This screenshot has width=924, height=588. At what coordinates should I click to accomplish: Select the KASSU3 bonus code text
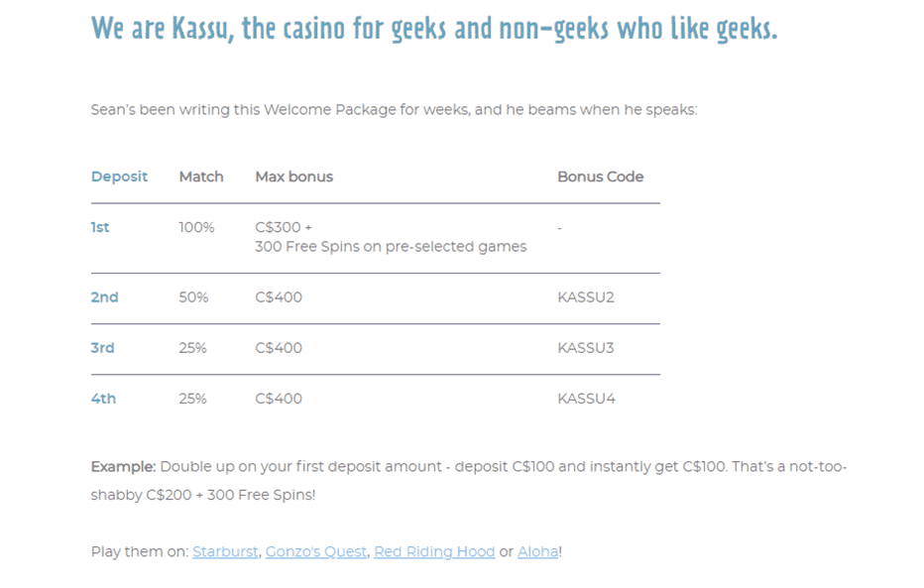pos(586,348)
